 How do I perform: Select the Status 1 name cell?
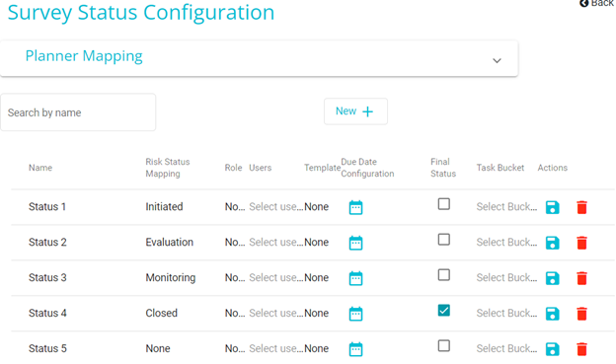pyautogui.click(x=47, y=206)
